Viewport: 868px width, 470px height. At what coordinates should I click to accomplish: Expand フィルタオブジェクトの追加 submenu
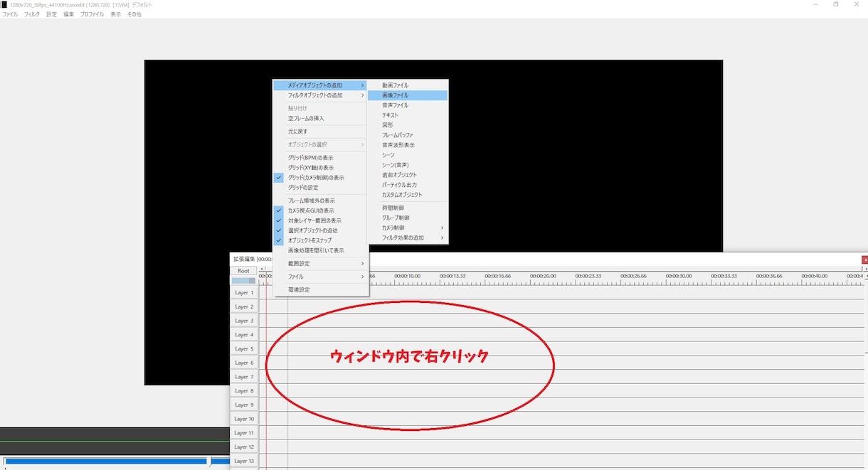point(320,95)
